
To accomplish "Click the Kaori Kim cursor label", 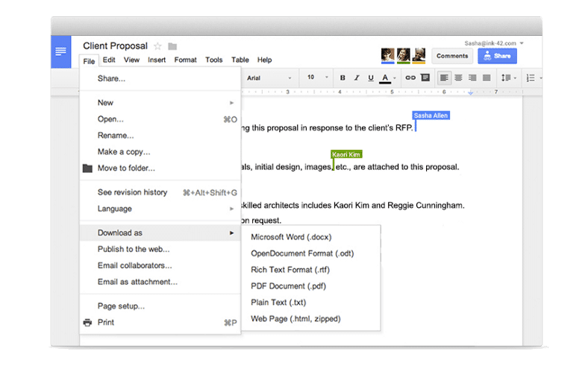I will (x=346, y=154).
